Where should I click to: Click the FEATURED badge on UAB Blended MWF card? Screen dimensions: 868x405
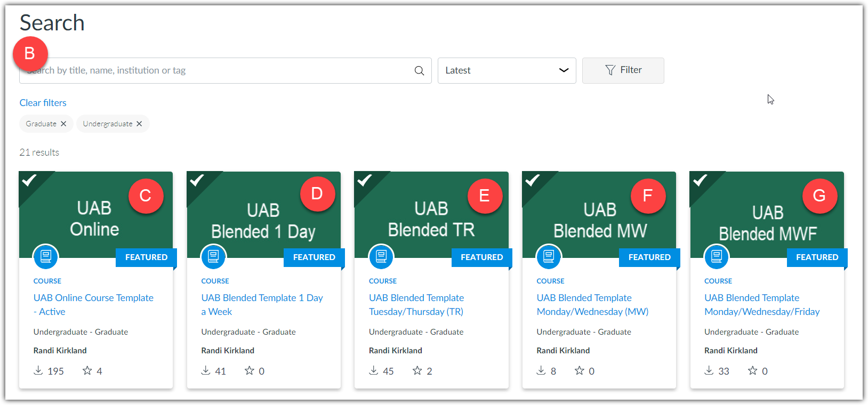tap(817, 257)
